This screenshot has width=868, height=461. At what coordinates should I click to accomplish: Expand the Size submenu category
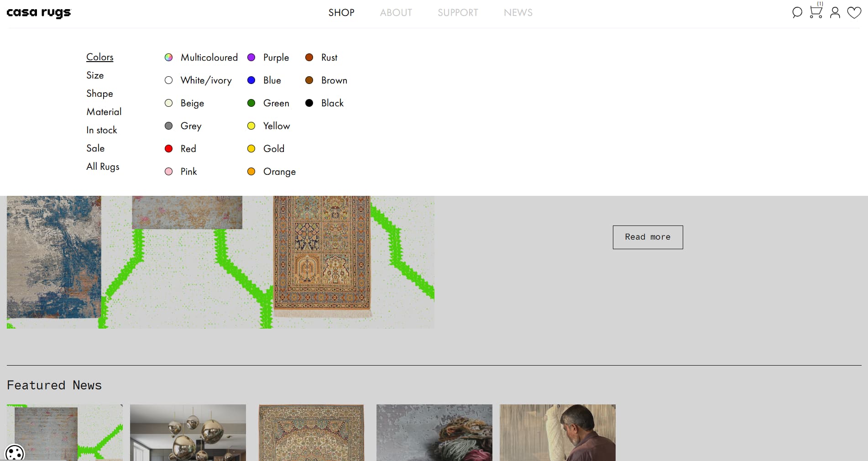tap(95, 75)
